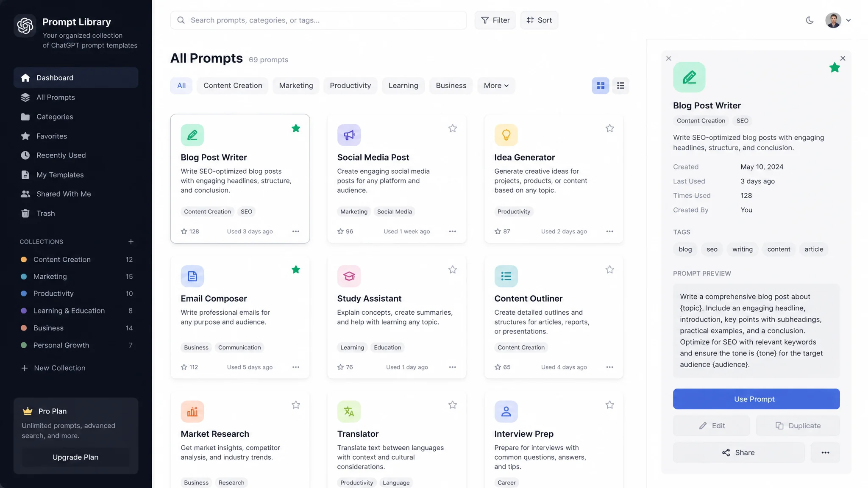Open more options on Blog Post Writer card

click(x=296, y=232)
